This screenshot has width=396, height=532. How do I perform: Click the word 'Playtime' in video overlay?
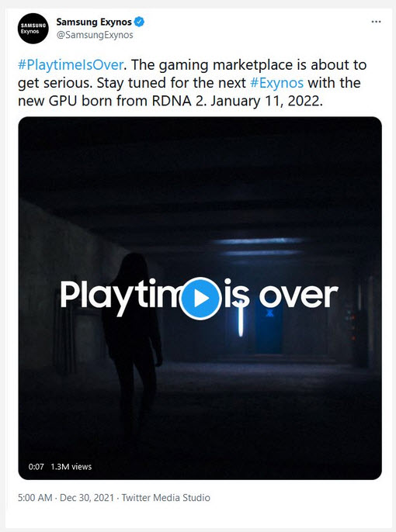[x=120, y=297]
